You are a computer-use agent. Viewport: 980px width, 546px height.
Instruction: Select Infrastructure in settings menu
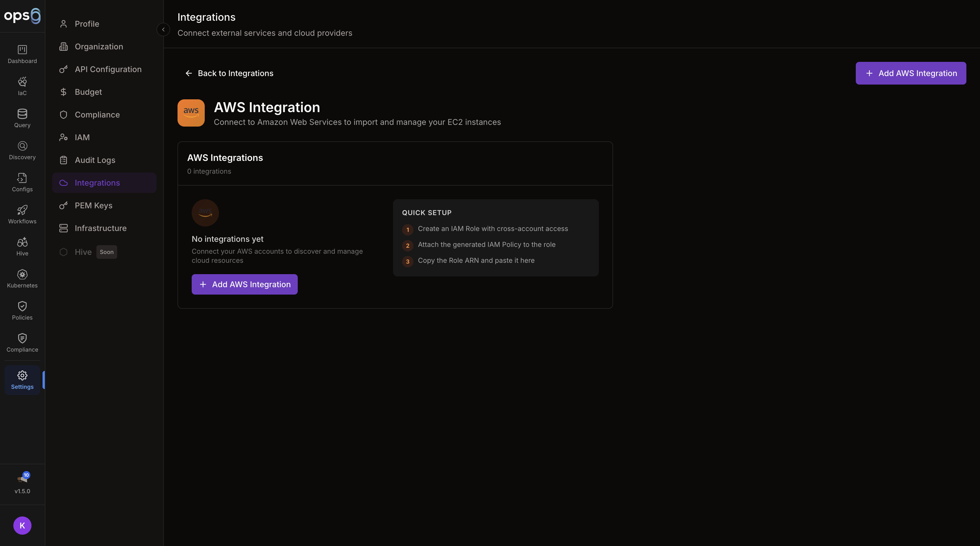click(100, 228)
